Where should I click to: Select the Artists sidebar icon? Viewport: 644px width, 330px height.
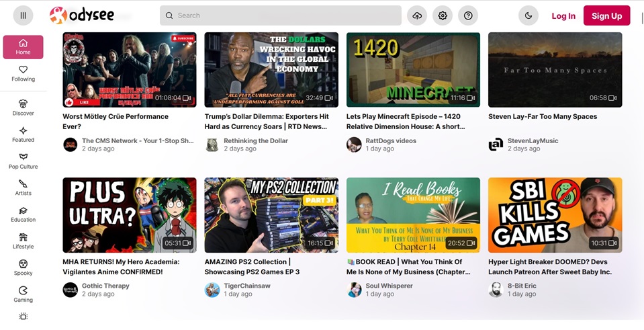click(23, 188)
